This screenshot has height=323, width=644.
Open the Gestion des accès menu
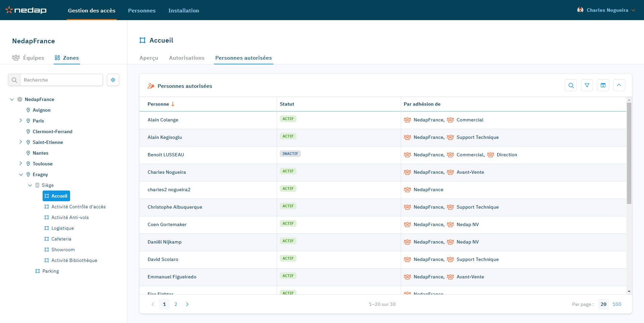click(x=92, y=10)
